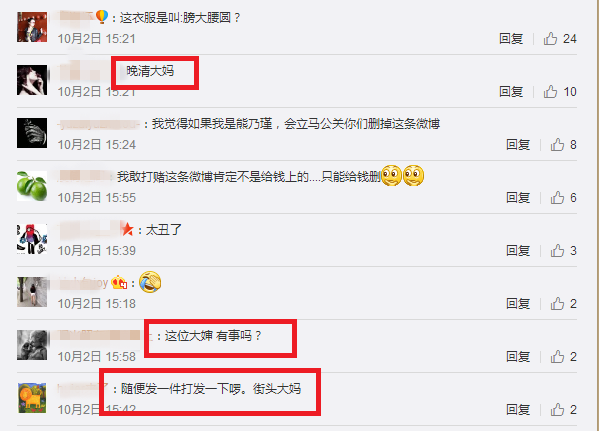
Task: Open the avatar of the first commenter
Action: (x=32, y=27)
